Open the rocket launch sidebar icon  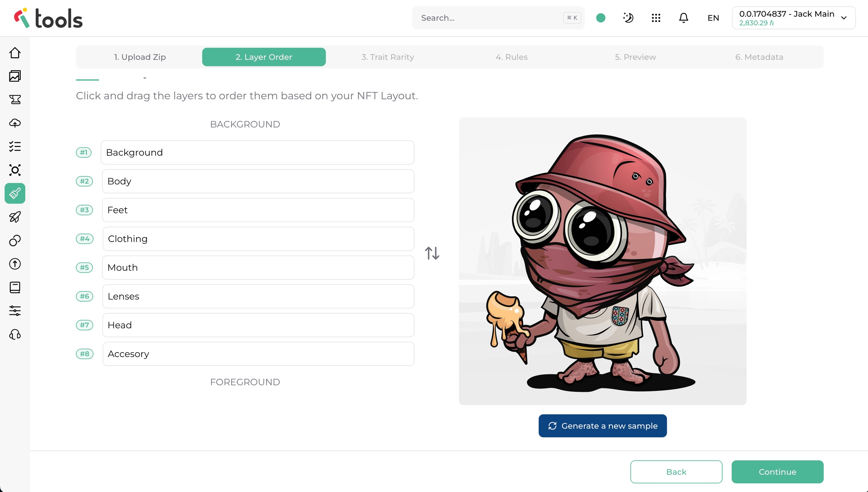tap(15, 217)
